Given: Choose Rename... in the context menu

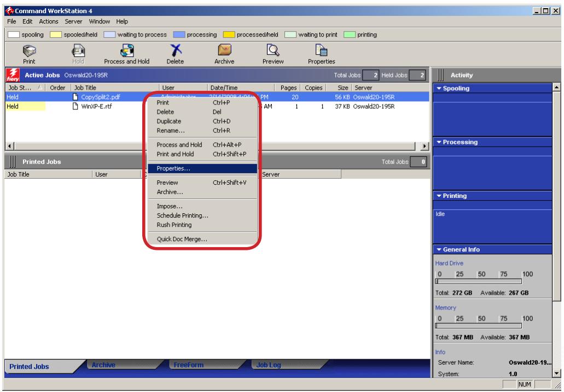Looking at the screenshot, I should click(x=202, y=131).
